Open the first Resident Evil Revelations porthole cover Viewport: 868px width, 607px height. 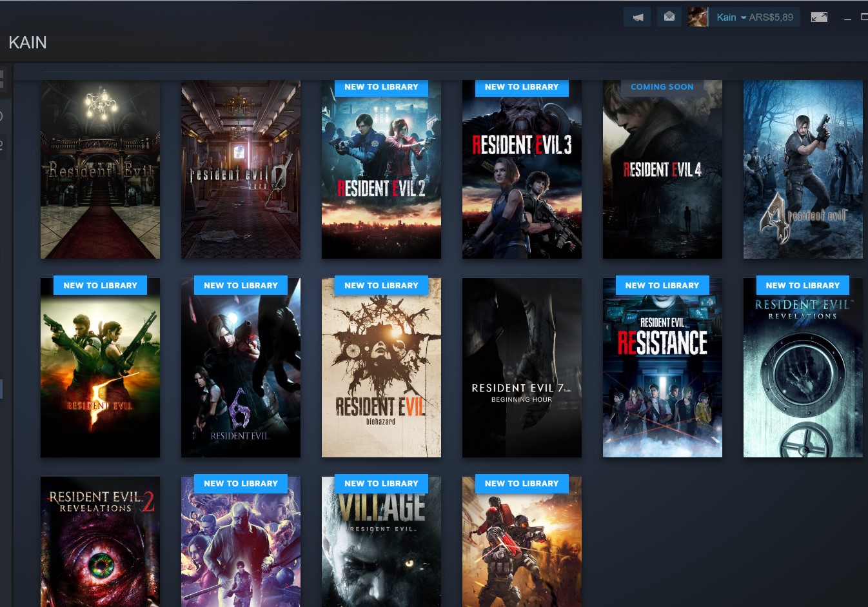tap(804, 368)
